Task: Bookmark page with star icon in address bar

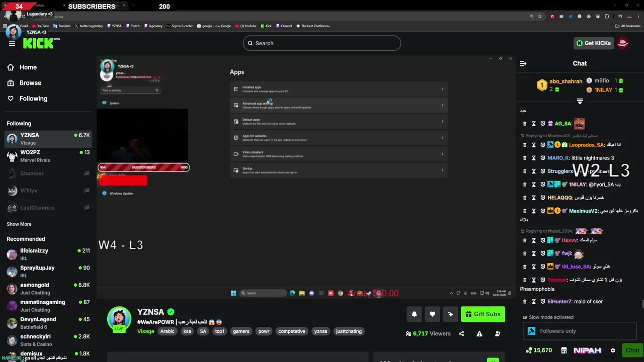Action: 540,16
